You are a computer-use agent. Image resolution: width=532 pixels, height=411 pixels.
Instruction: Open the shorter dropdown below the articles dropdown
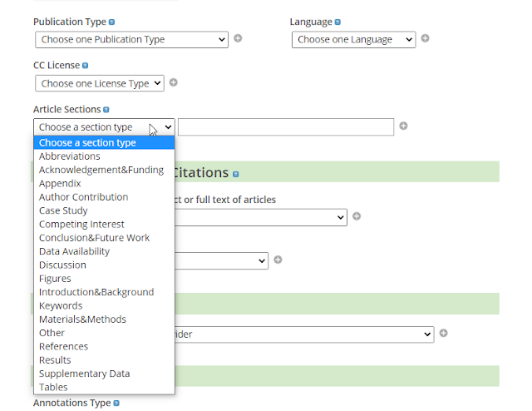pyautogui.click(x=222, y=261)
